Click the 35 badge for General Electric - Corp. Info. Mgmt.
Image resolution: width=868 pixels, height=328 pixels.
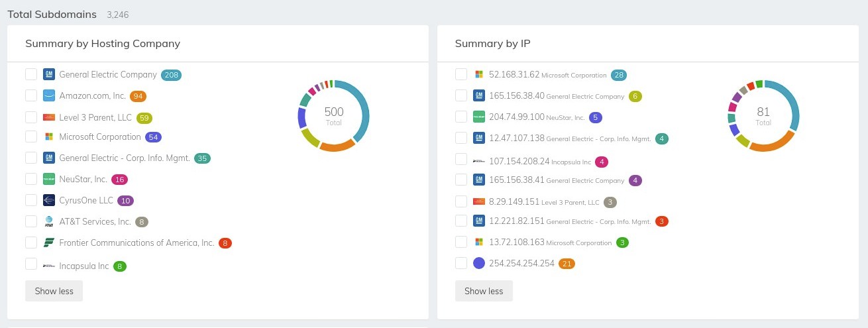click(x=203, y=158)
